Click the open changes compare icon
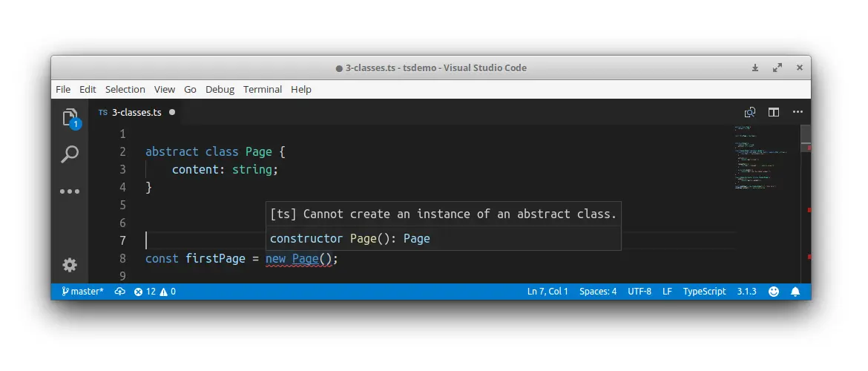868x371 pixels. click(749, 112)
